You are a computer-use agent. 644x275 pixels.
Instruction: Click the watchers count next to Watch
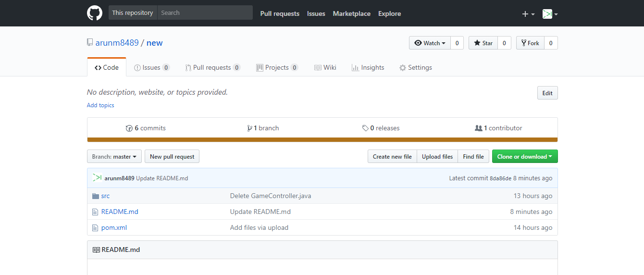point(457,43)
